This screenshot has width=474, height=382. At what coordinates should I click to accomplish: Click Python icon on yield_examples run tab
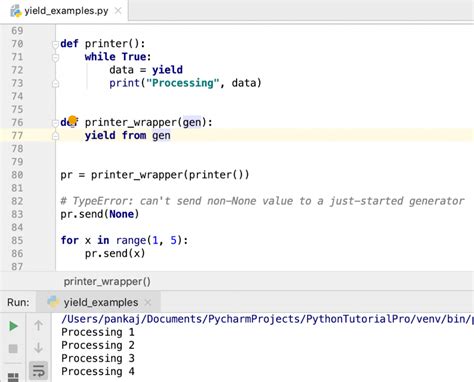click(x=53, y=302)
